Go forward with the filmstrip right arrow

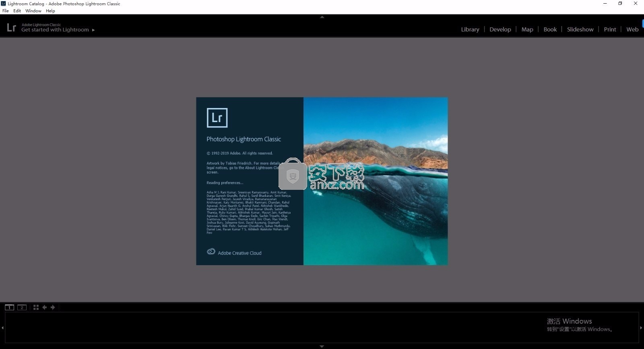(x=52, y=307)
